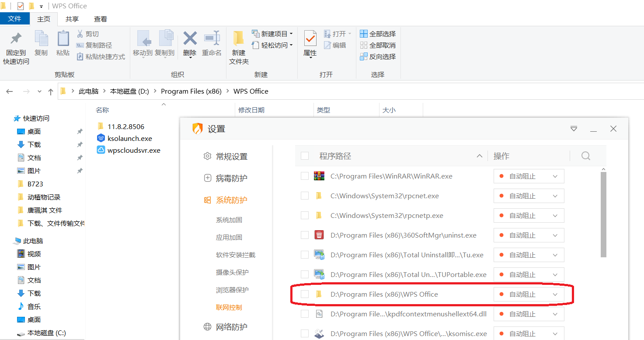Check WPS Office folder row checkbox
The image size is (644, 340).
(x=305, y=294)
